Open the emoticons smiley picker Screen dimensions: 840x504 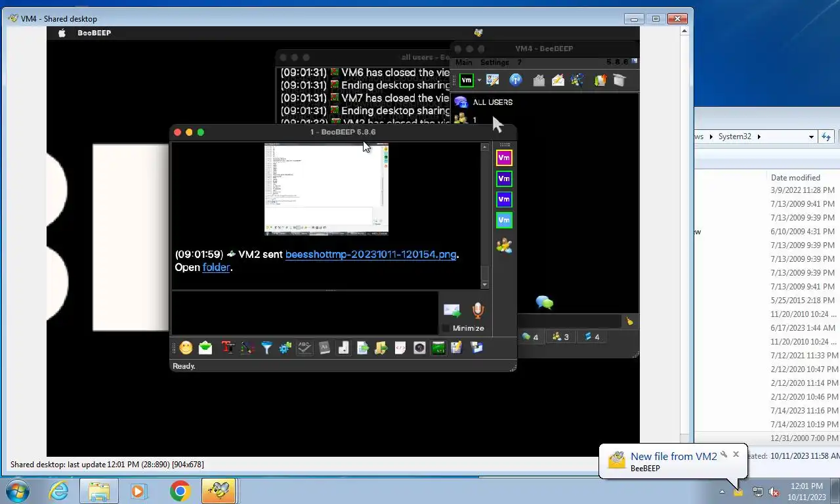tap(186, 348)
